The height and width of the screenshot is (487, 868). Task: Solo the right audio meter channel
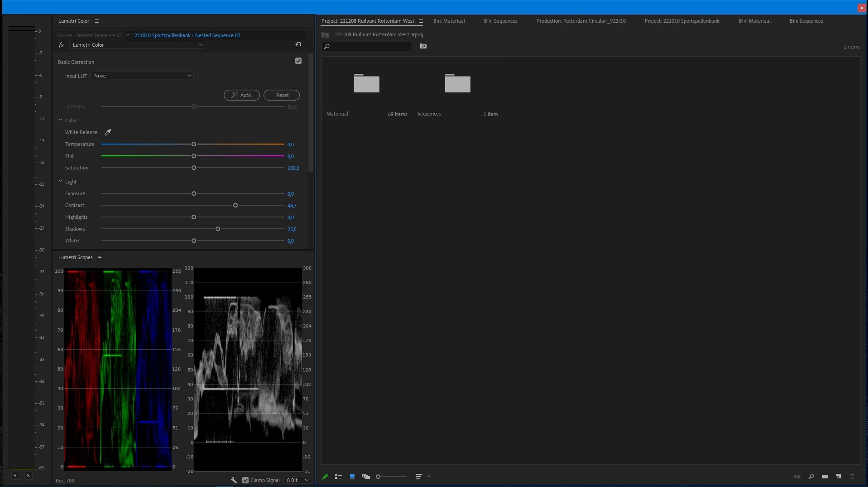tap(29, 476)
